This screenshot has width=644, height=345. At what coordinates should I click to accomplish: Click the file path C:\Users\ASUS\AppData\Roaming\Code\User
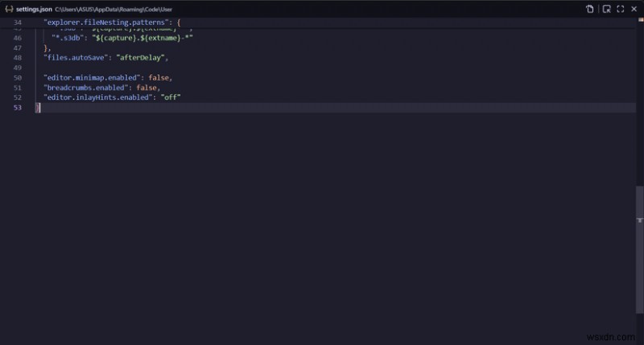(x=114, y=9)
